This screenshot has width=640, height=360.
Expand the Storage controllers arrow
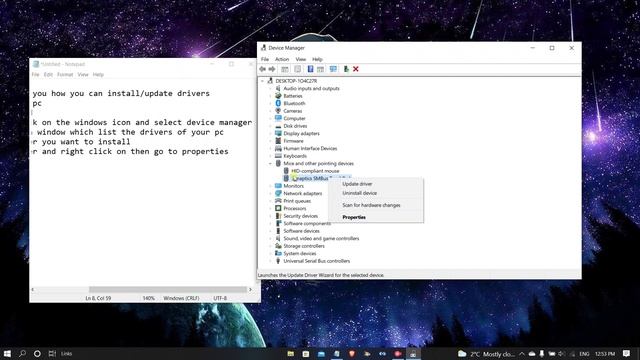[x=270, y=246]
